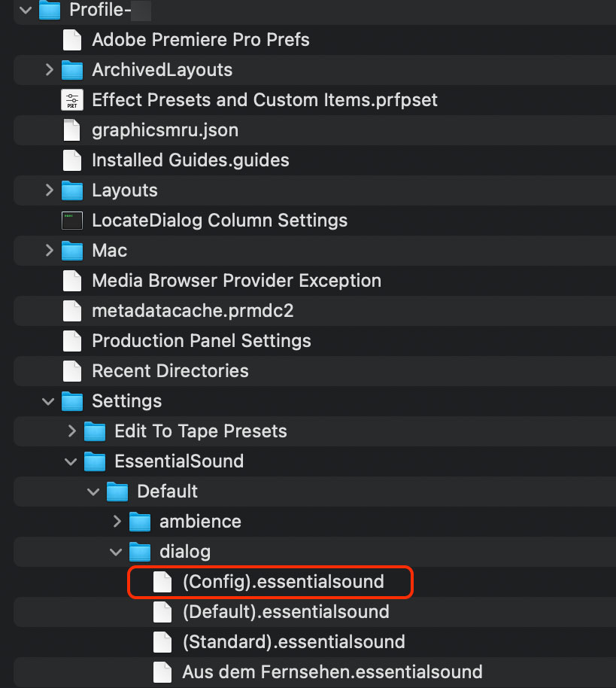Open the Recent Directories file

[171, 370]
